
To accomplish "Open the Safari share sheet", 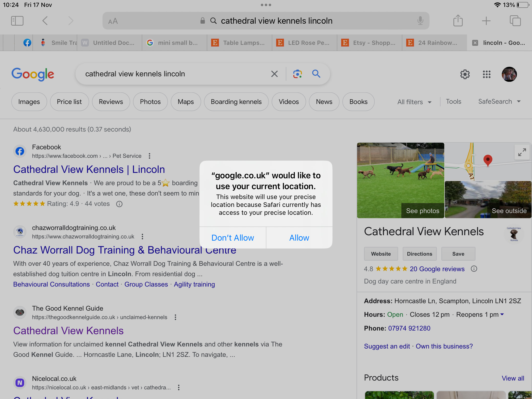I will (x=458, y=20).
